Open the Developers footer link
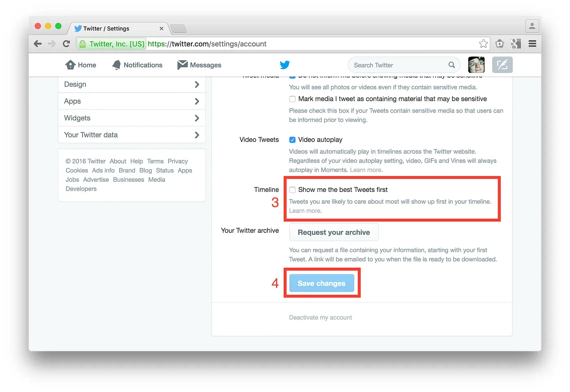Image resolution: width=570 pixels, height=392 pixels. tap(81, 189)
